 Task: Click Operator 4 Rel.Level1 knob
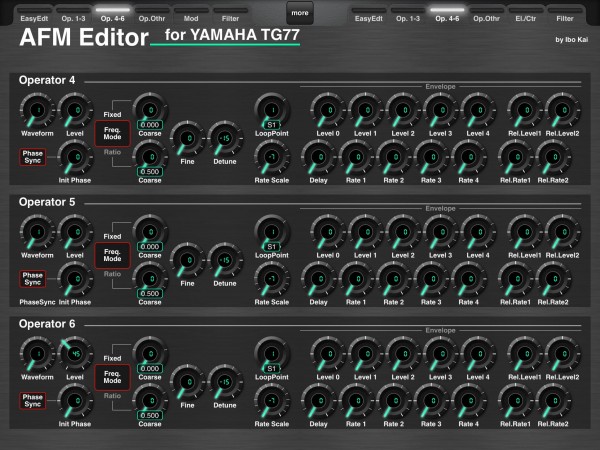(x=525, y=110)
